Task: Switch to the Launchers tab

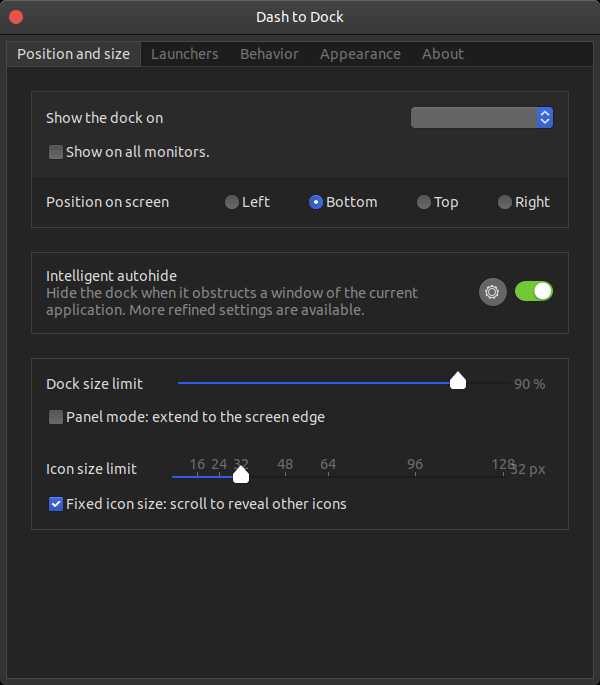Action: click(x=185, y=54)
